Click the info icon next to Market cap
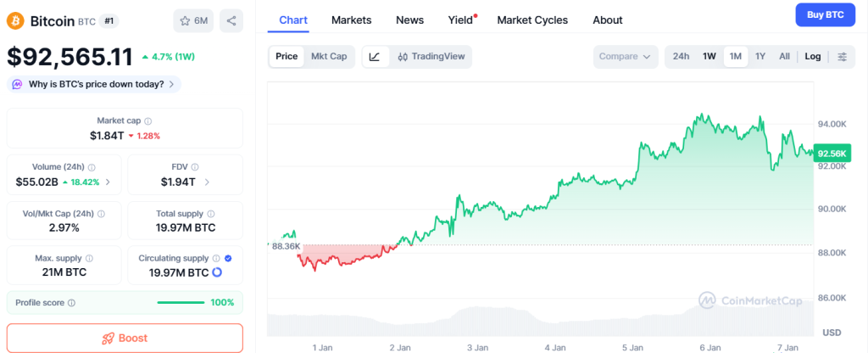Screen dimensions: 868x353 (x=148, y=121)
